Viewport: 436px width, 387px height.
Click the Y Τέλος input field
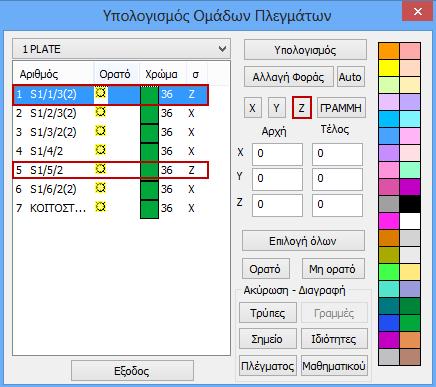tap(337, 179)
